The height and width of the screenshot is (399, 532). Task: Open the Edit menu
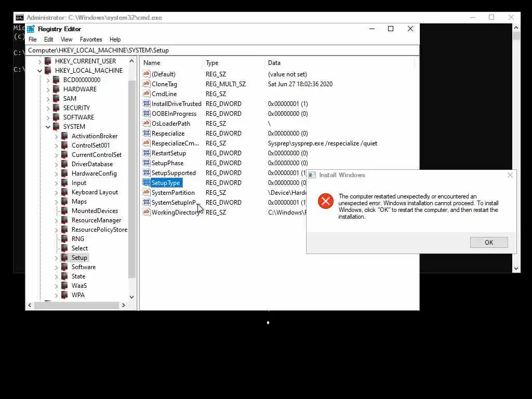pos(48,39)
